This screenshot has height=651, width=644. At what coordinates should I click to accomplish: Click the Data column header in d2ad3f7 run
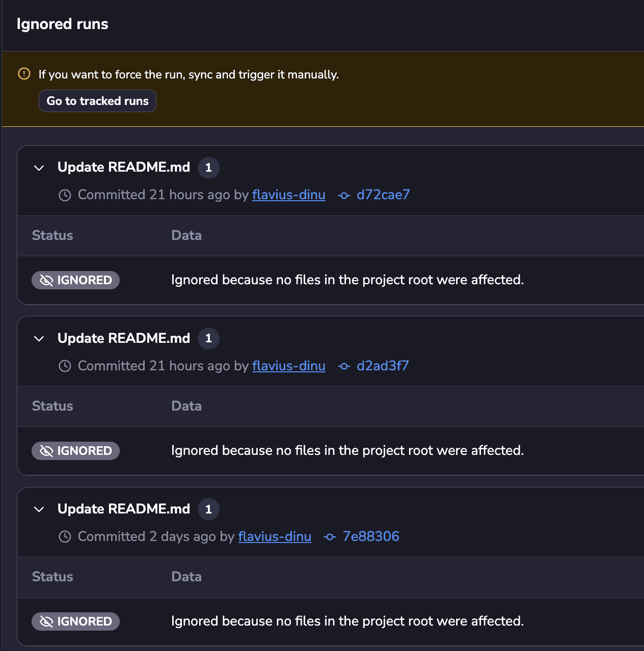pyautogui.click(x=186, y=406)
